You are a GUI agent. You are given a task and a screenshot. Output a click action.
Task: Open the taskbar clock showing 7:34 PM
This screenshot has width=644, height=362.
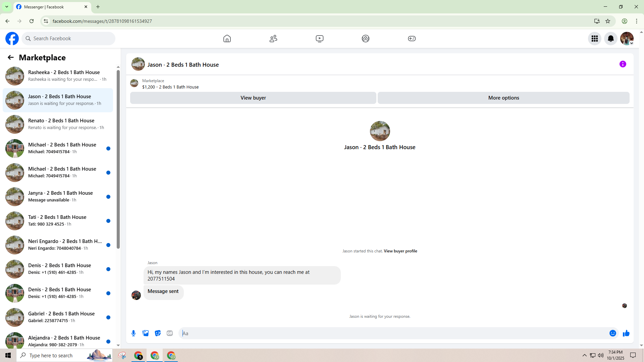tap(615, 355)
